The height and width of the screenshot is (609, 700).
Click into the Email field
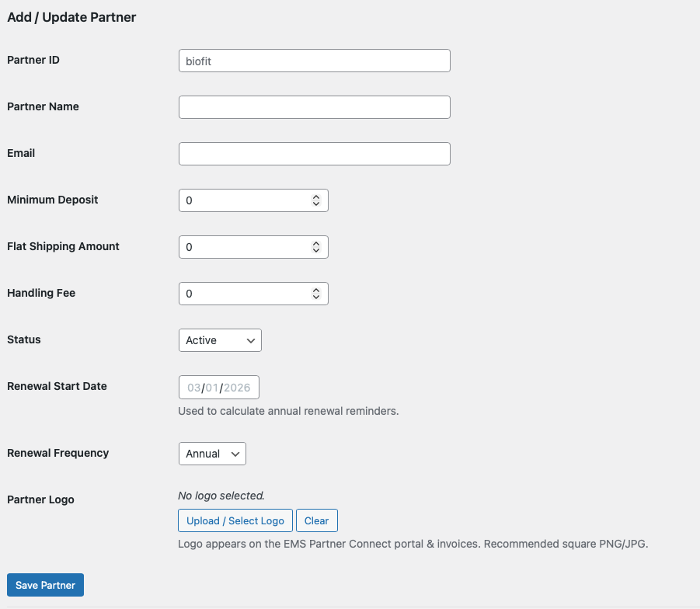click(x=314, y=154)
